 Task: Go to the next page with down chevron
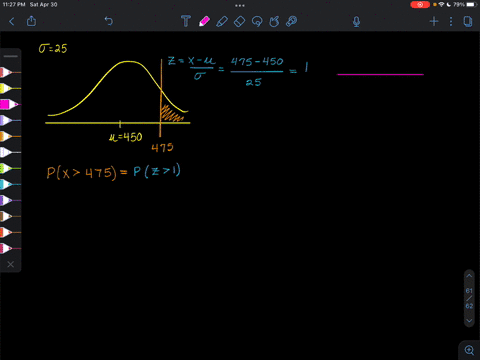click(469, 321)
